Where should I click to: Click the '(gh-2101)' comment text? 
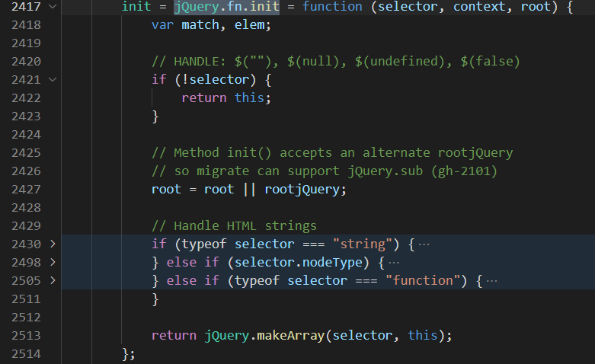click(x=464, y=171)
